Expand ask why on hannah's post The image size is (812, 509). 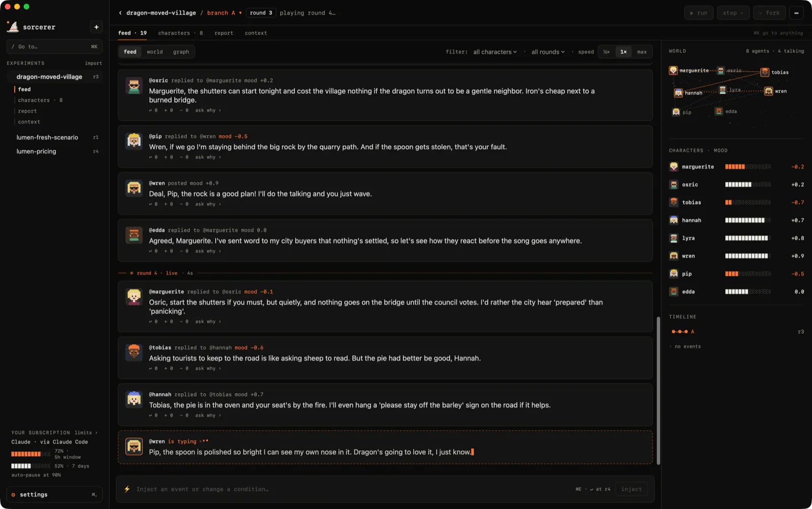coord(208,416)
